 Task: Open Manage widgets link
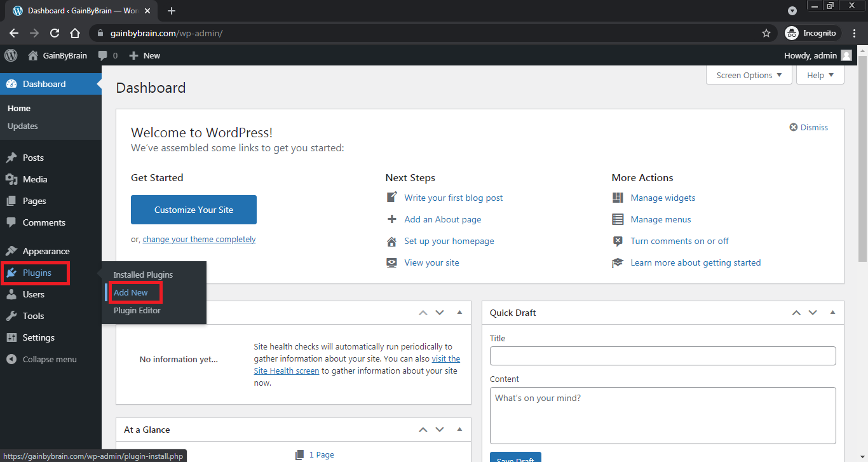point(663,198)
